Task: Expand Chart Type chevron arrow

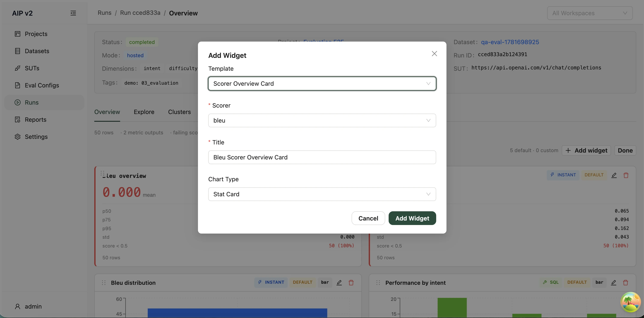Action: tap(428, 194)
